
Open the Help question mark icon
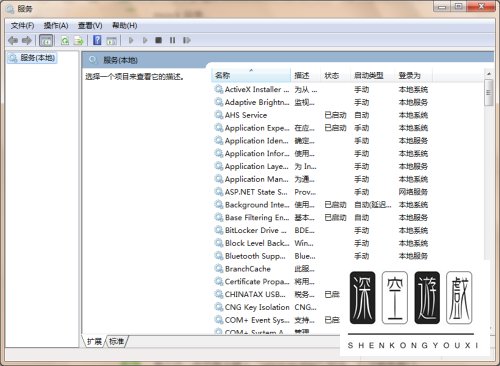coord(97,40)
